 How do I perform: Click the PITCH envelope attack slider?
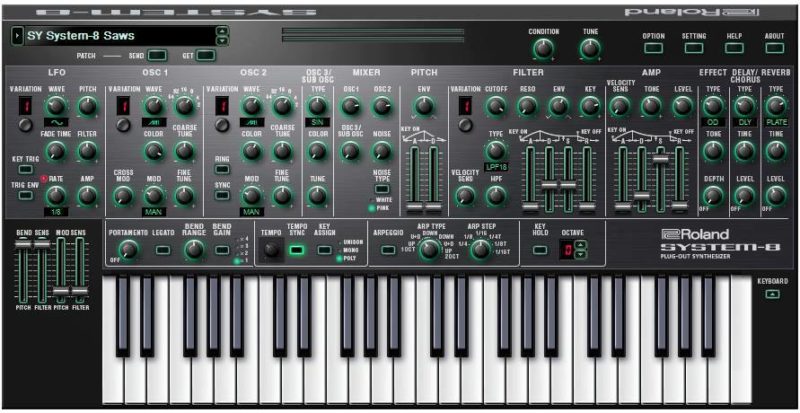414,206
